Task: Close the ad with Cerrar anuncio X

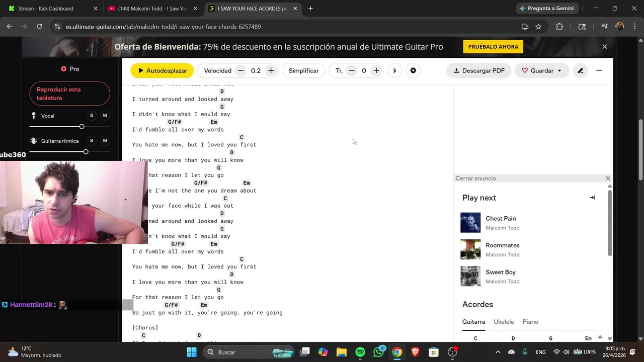Action: tap(608, 178)
